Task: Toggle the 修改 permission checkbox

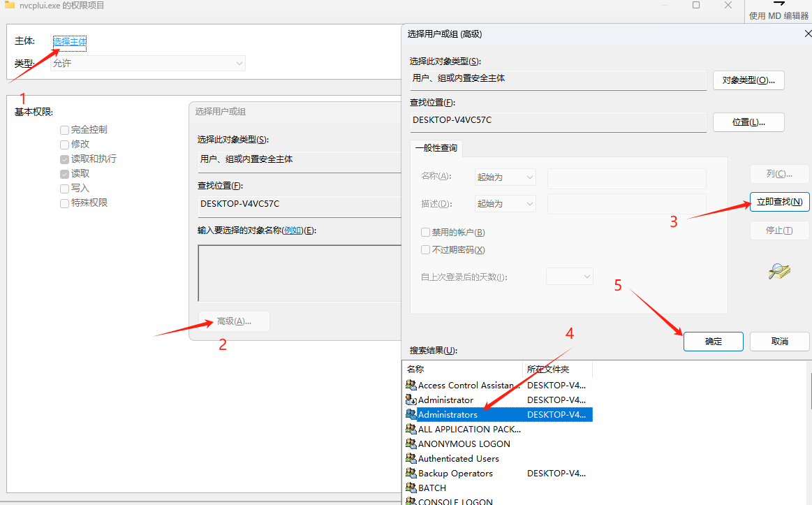Action: 65,145
